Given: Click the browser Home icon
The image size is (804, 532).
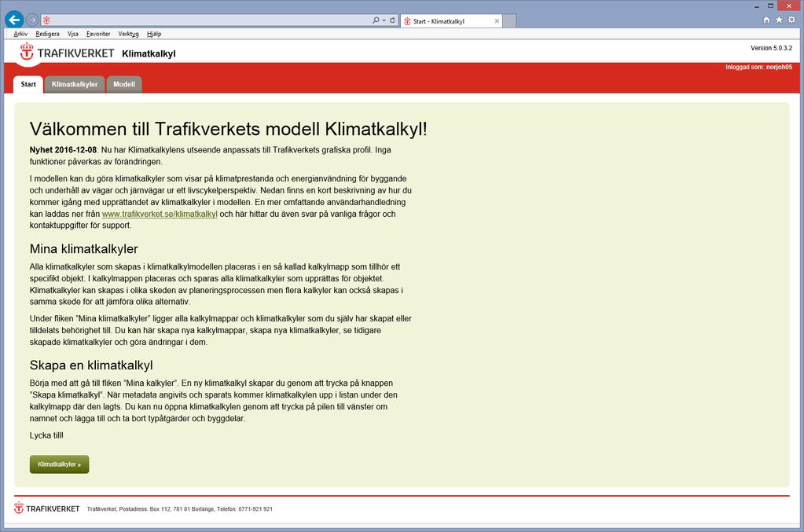Looking at the screenshot, I should click(766, 20).
